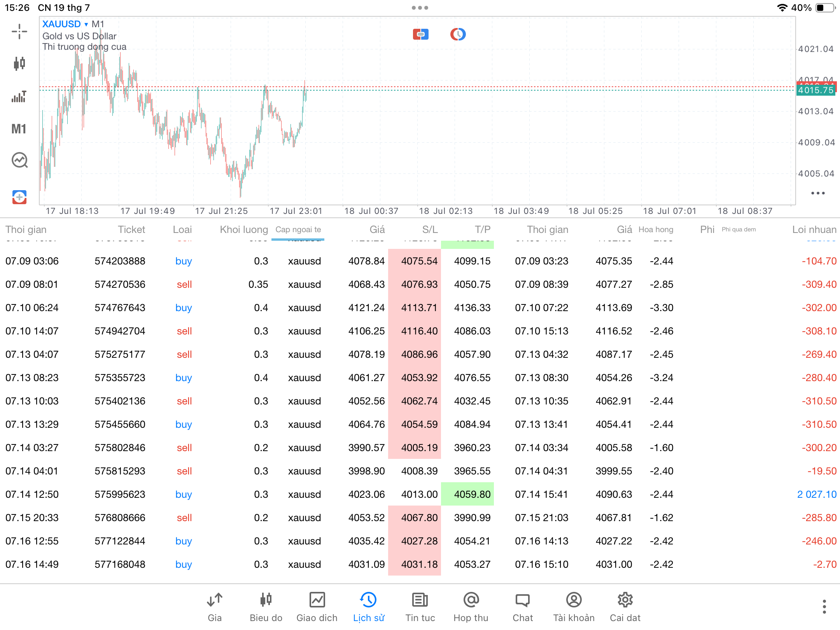The height and width of the screenshot is (630, 840).
Task: Tap the Wi-Fi status icon
Action: point(782,8)
